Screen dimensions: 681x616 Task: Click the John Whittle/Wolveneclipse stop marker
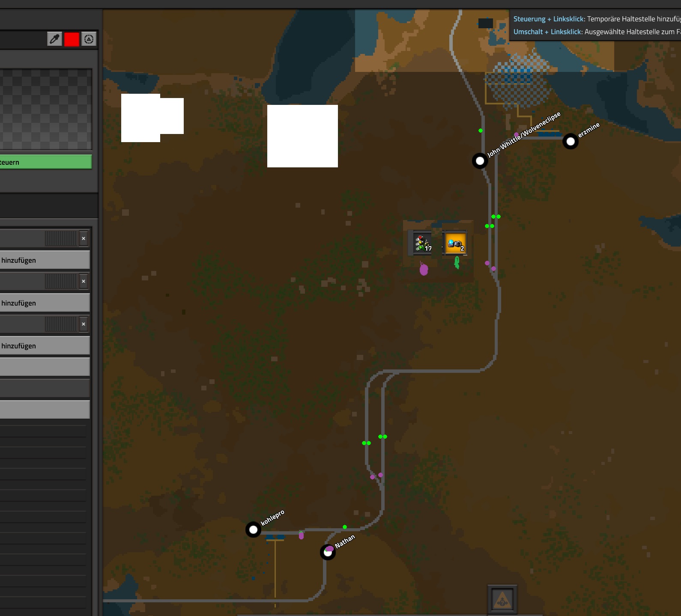(480, 161)
